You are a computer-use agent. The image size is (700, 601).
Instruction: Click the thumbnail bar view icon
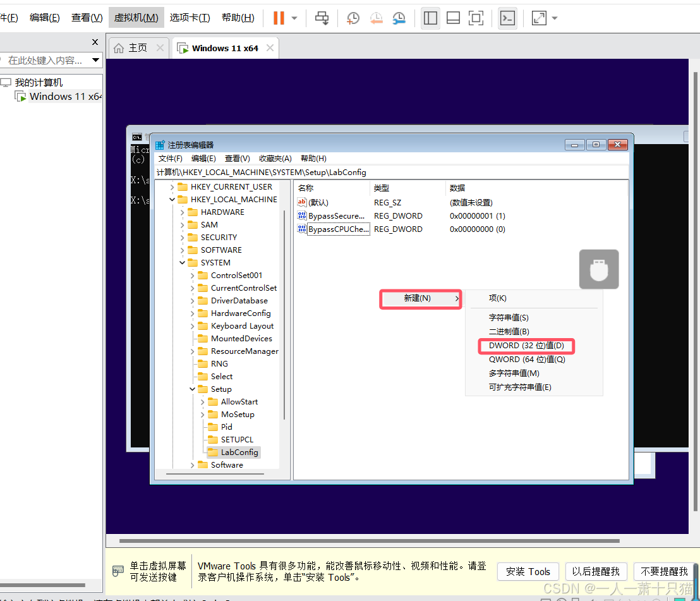click(453, 18)
